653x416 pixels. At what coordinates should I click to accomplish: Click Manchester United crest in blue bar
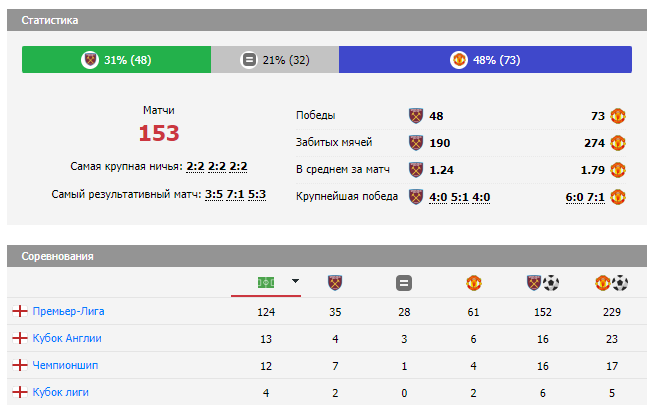(x=459, y=60)
